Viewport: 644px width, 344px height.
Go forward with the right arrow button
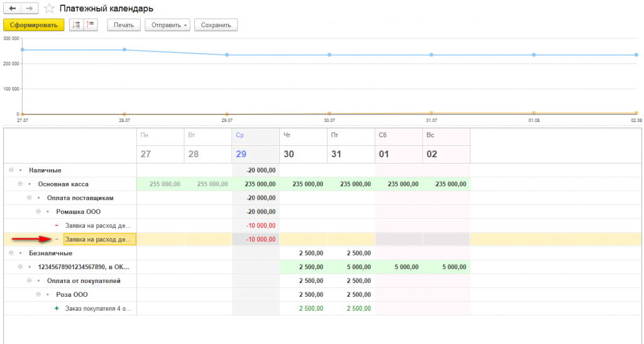pos(30,8)
